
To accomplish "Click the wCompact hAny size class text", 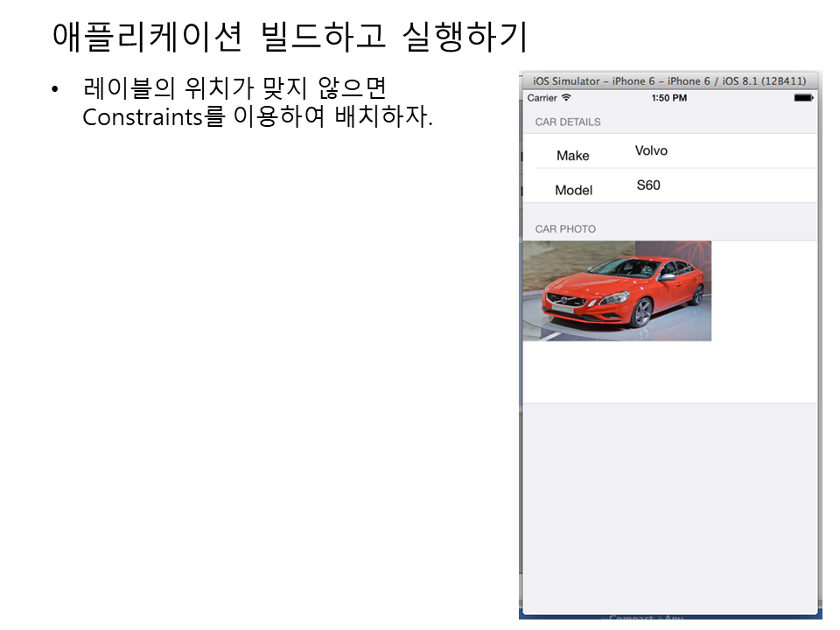I will 643,618.
